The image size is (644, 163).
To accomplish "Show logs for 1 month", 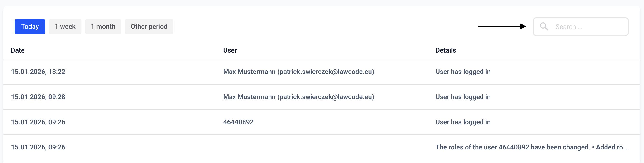I will (x=103, y=27).
